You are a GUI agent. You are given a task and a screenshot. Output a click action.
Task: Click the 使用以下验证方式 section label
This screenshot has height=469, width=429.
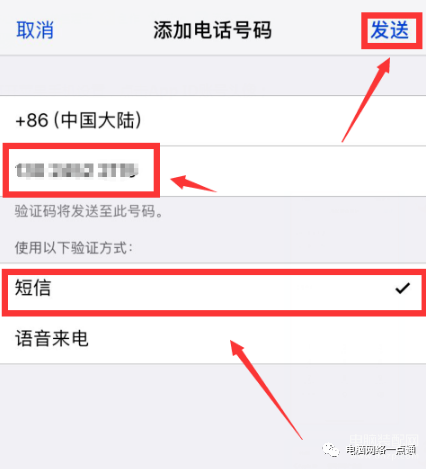(x=74, y=248)
